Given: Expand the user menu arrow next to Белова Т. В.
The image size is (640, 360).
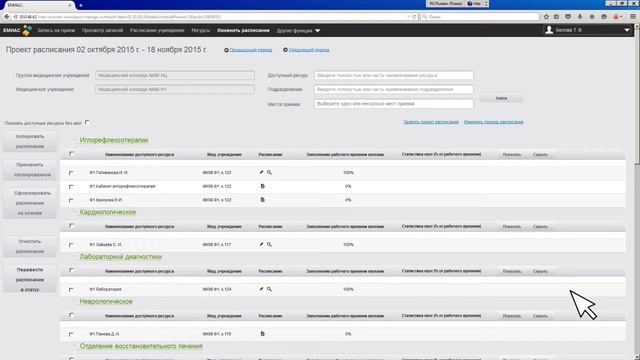Looking at the screenshot, I should coord(627,30).
